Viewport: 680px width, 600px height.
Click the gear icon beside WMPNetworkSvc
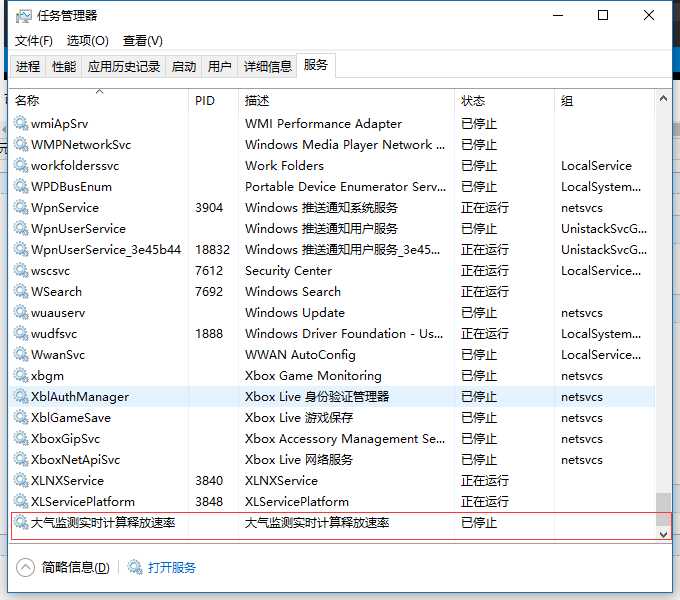(21, 144)
